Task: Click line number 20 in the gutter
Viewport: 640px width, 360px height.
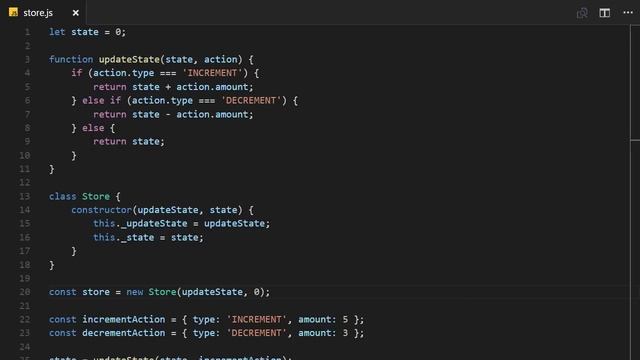Action: (x=24, y=292)
